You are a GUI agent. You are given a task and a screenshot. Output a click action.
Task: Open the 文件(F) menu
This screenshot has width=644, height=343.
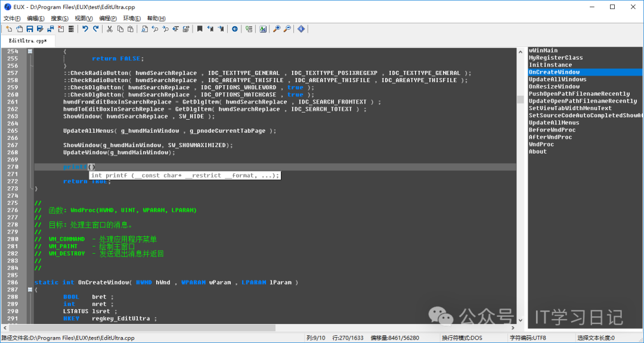[12, 18]
